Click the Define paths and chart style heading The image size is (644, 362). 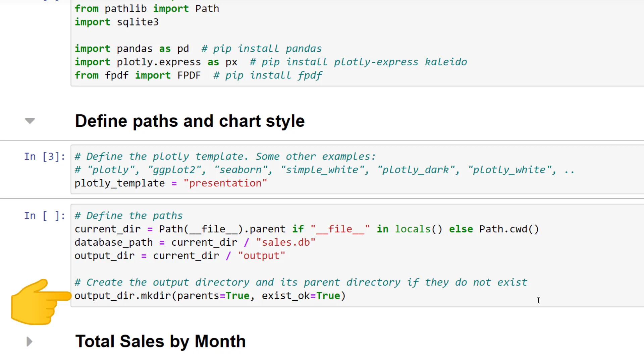(190, 121)
